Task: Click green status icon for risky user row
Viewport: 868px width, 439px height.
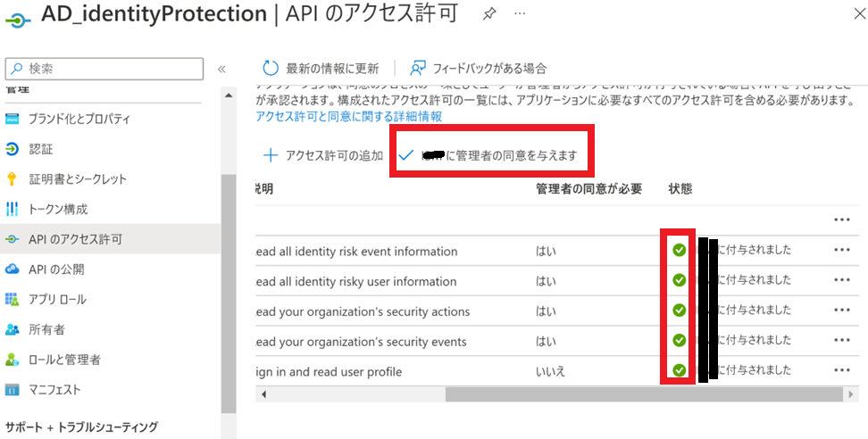Action: coord(680,280)
